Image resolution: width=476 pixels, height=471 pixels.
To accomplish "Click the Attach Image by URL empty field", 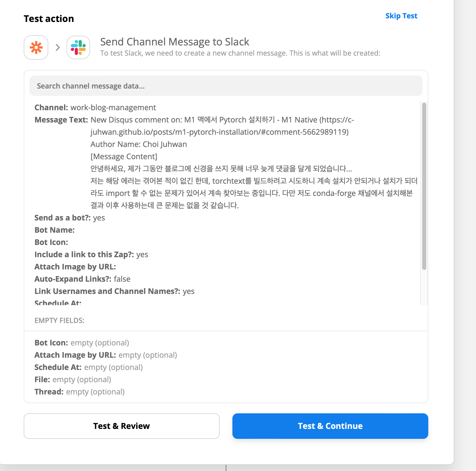I will coord(106,355).
